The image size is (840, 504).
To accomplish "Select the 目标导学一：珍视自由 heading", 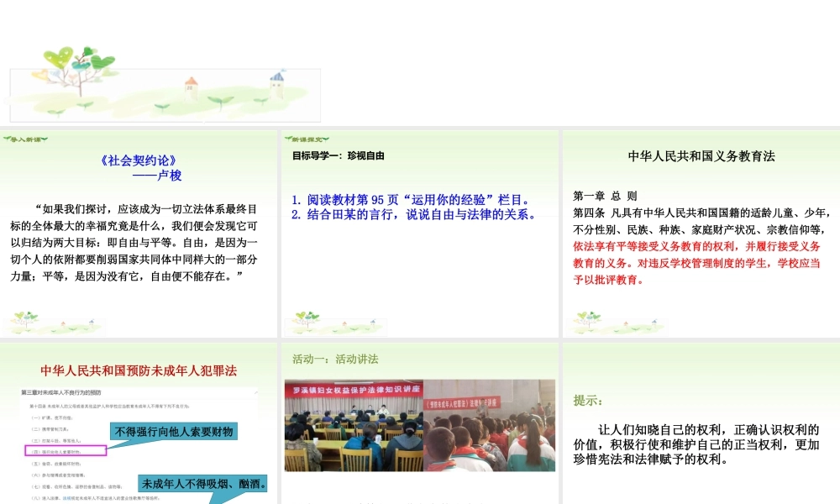I will tap(338, 155).
